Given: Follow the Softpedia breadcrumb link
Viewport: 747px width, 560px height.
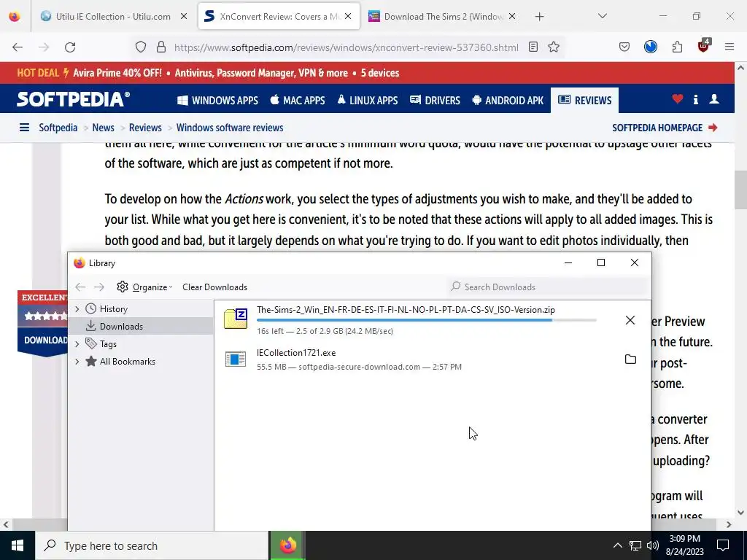Looking at the screenshot, I should pos(58,128).
